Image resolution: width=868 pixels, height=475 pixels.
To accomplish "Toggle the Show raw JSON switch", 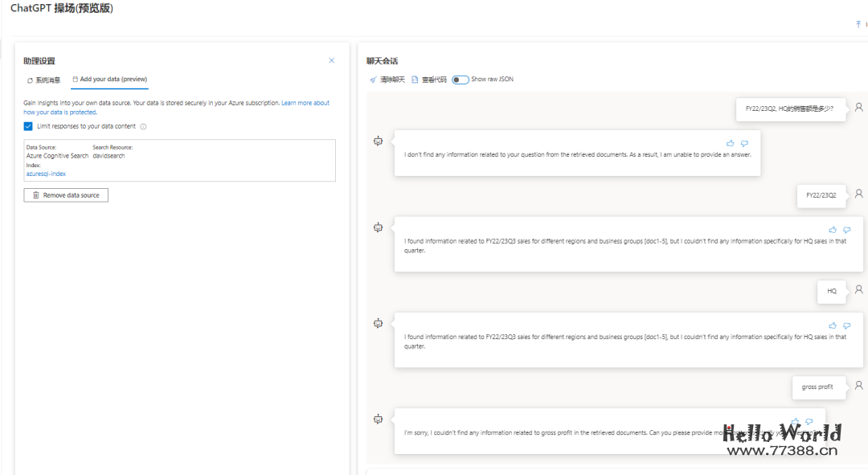I will [461, 80].
